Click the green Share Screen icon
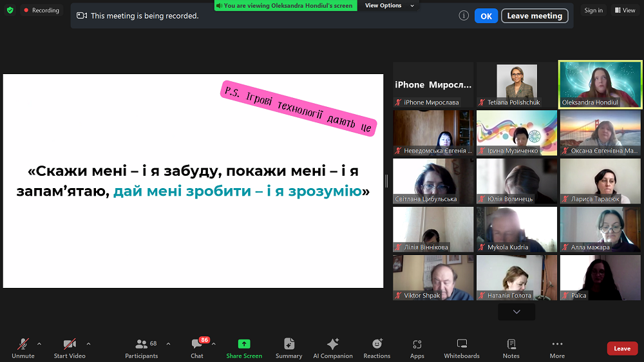Screen dimensions: 644x362 pos(244,344)
